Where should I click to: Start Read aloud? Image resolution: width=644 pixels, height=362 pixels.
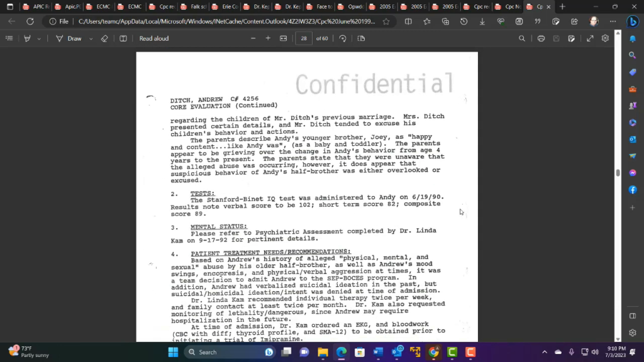click(154, 38)
